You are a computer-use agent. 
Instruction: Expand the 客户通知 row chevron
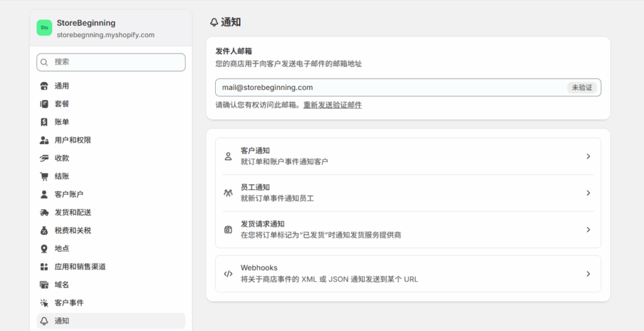tap(588, 156)
